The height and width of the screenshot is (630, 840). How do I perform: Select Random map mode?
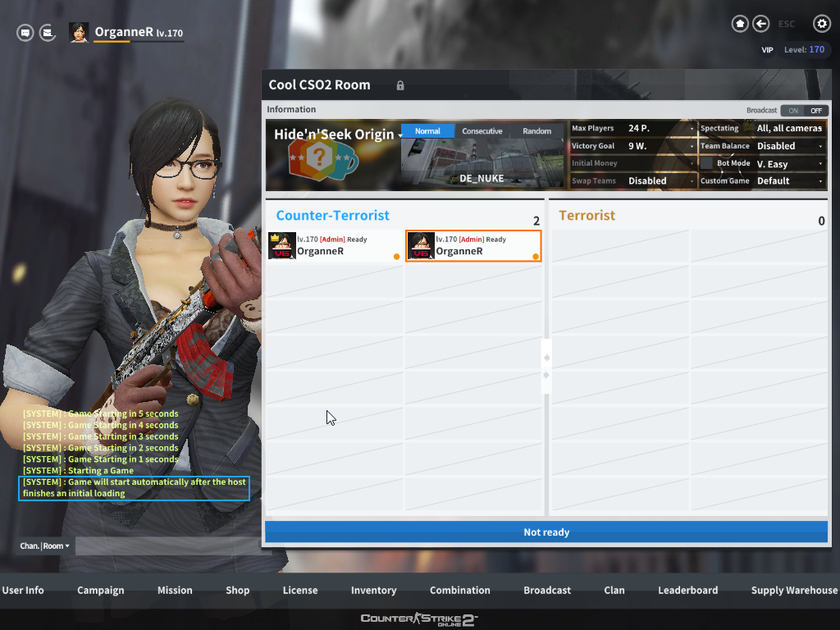pos(536,131)
